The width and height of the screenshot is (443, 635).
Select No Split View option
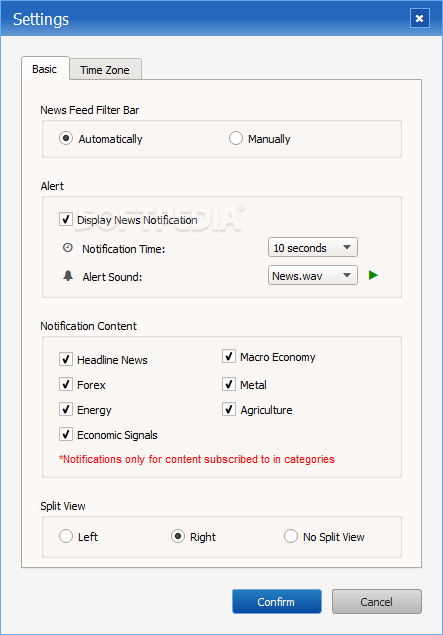291,536
